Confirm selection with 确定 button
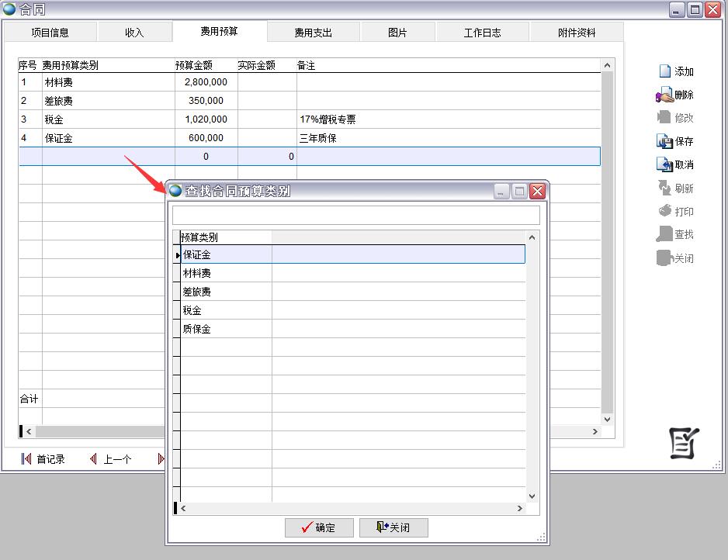Viewport: 728px width, 560px height. tap(319, 527)
